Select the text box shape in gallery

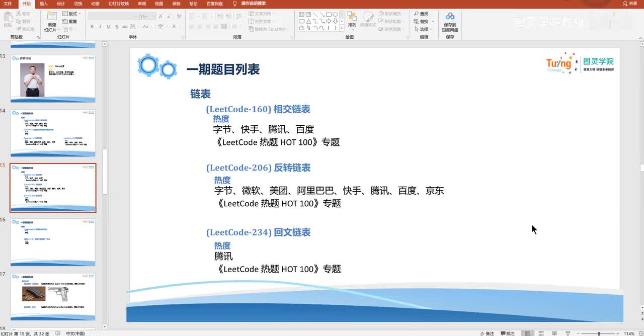[301, 14]
